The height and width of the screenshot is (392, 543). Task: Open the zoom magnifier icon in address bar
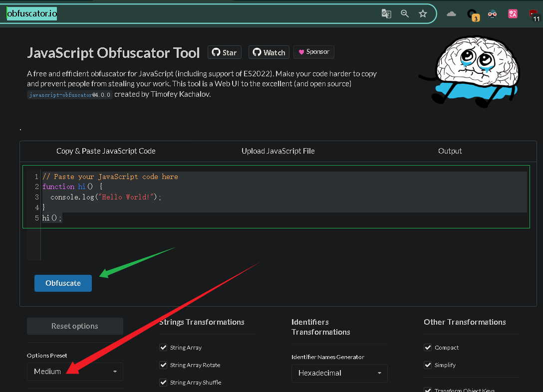coord(404,14)
